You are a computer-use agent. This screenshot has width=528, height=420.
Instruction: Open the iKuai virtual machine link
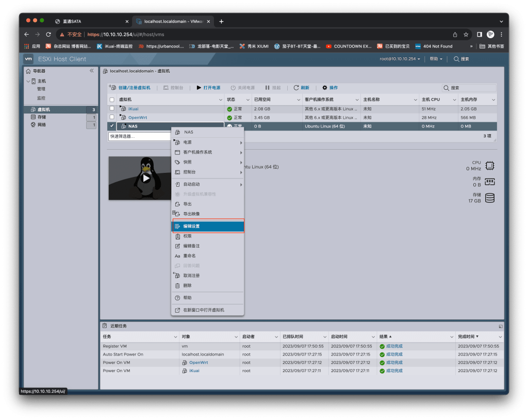tap(133, 109)
